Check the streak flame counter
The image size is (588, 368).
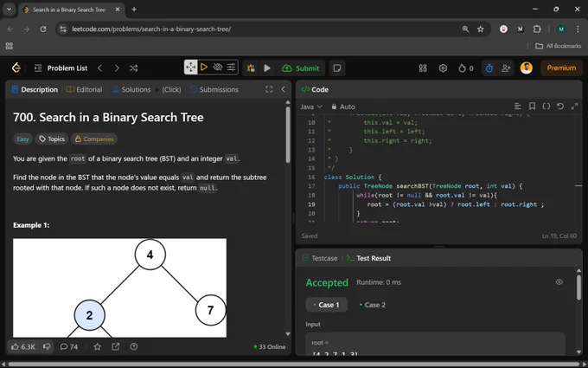[x=466, y=68]
